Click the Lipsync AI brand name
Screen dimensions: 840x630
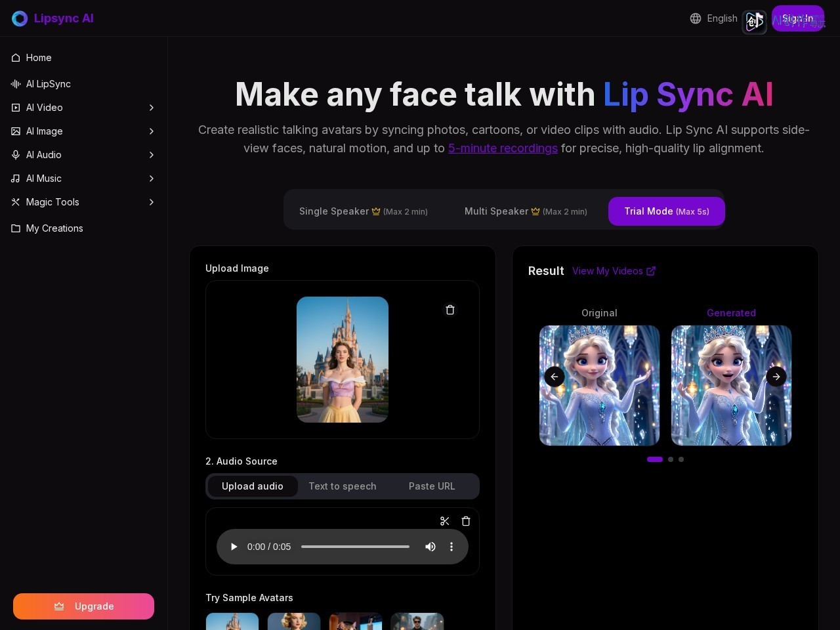[64, 18]
